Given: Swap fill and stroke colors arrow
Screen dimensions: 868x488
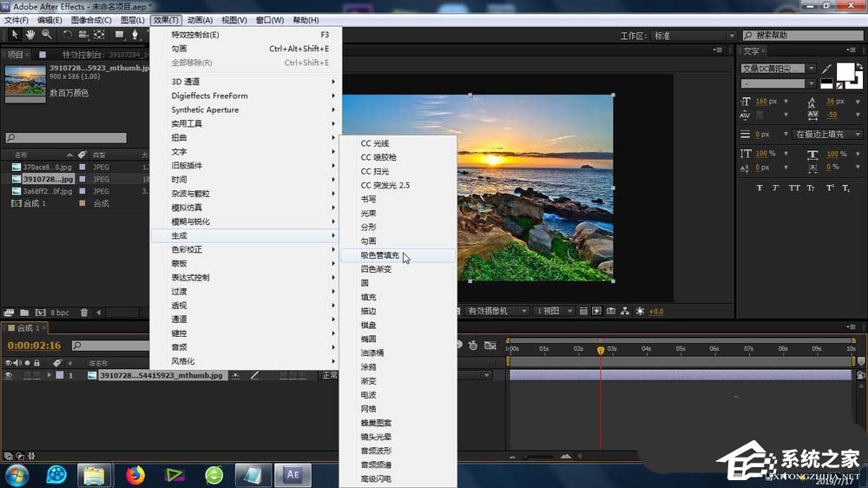Looking at the screenshot, I should 858,65.
